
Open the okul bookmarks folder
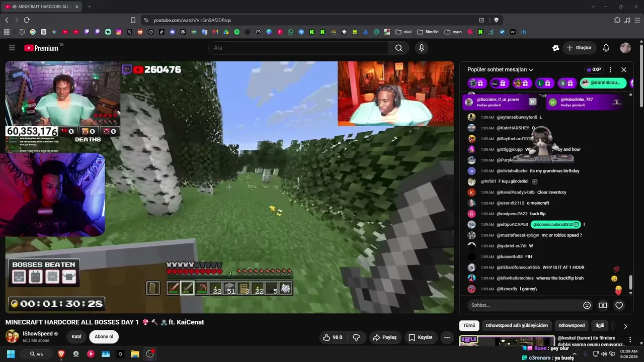point(404,32)
